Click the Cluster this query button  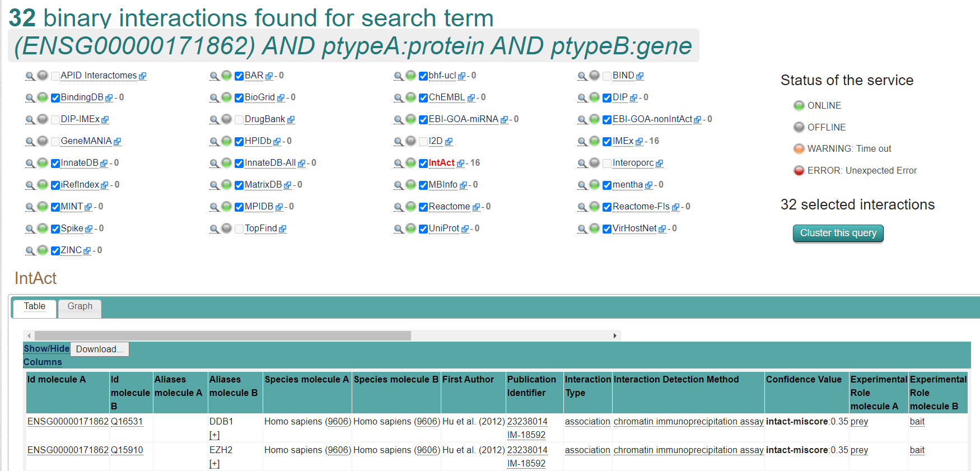tap(838, 233)
